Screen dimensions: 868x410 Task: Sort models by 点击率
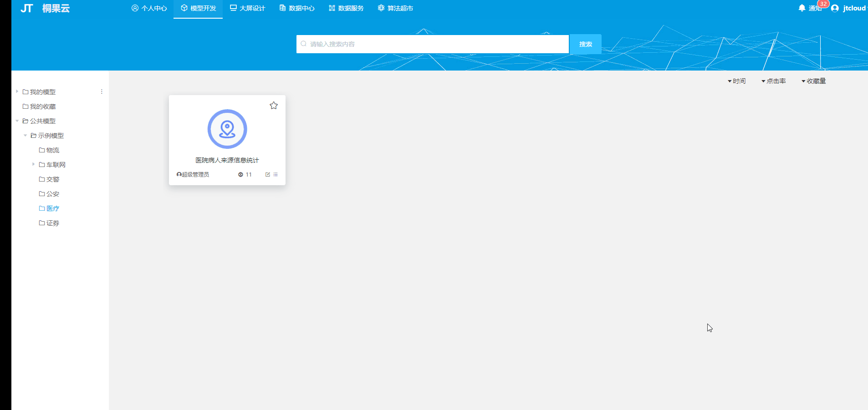pos(774,81)
